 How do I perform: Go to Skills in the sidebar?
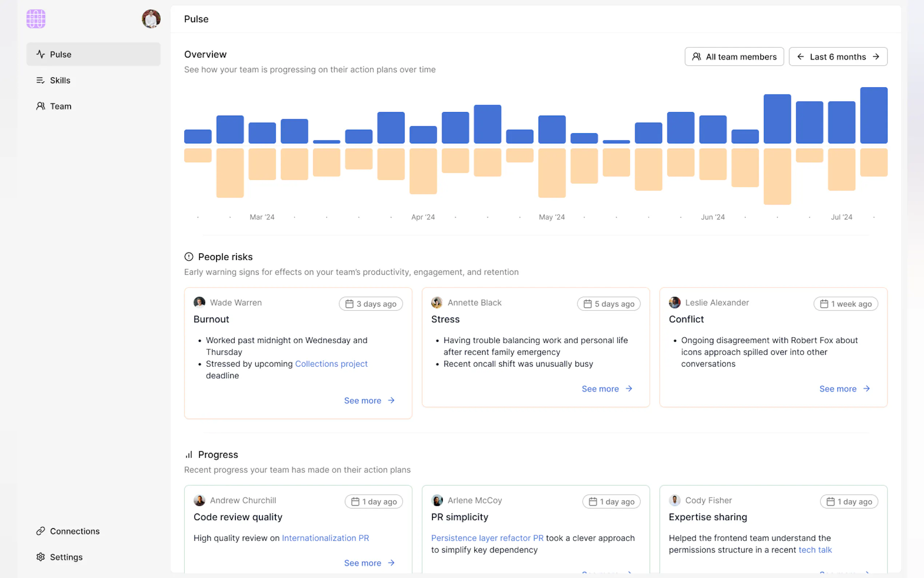pos(60,80)
